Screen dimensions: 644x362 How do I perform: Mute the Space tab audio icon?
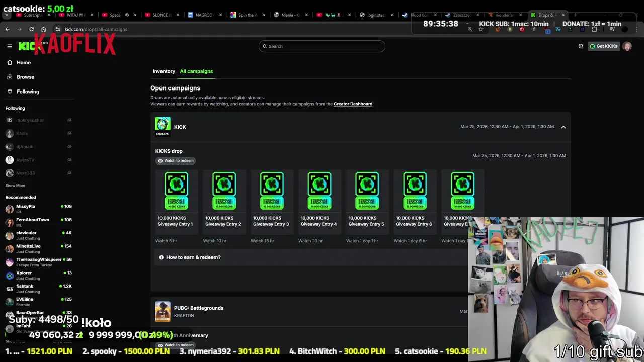[126, 15]
